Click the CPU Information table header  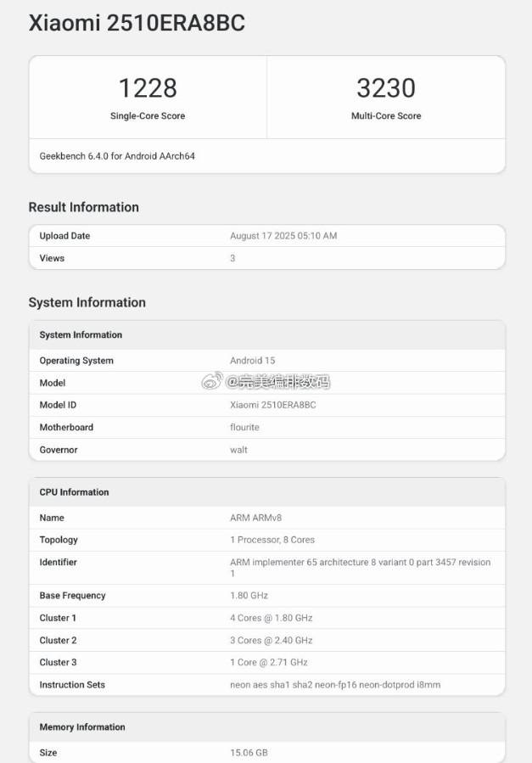(x=74, y=492)
